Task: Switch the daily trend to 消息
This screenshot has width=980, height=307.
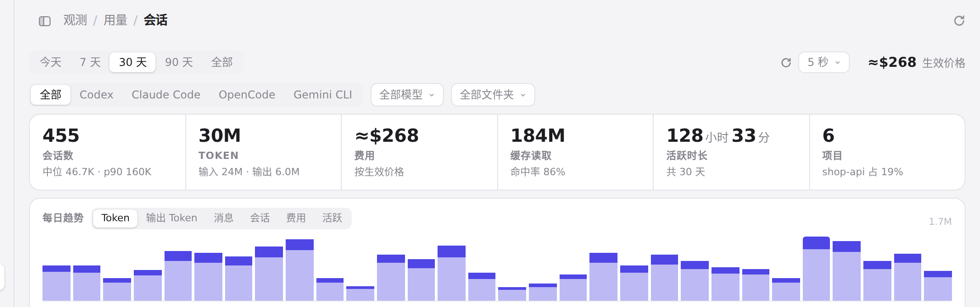Action: coord(223,218)
